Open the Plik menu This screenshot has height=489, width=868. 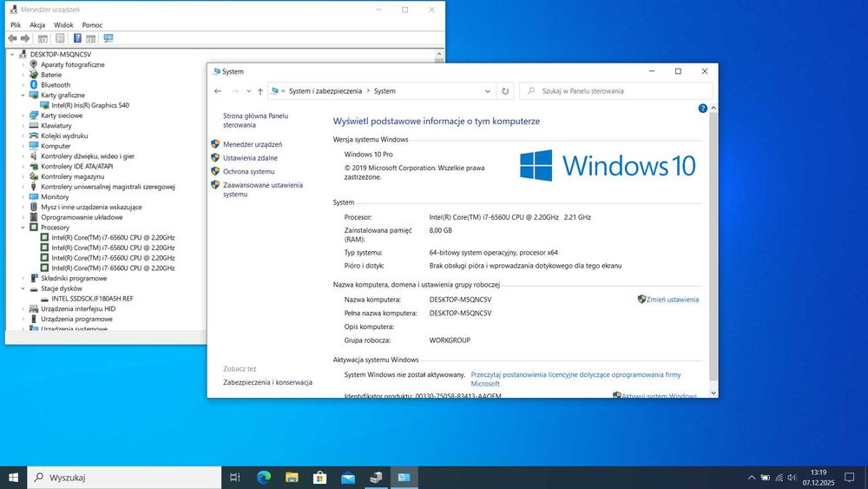(16, 25)
